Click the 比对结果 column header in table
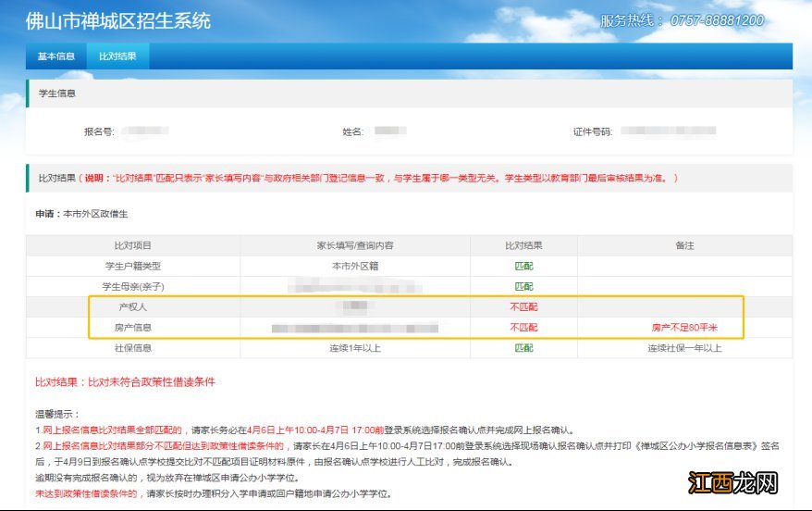The width and height of the screenshot is (812, 511). click(x=523, y=245)
